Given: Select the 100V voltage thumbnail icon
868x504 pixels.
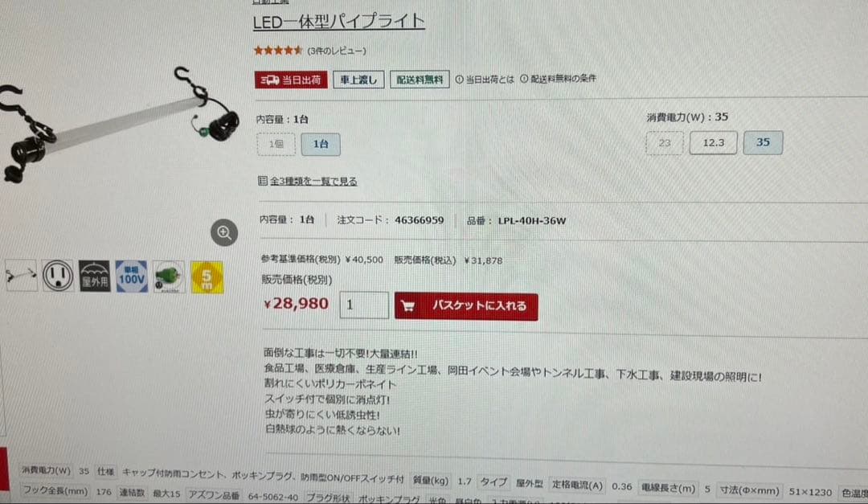Looking at the screenshot, I should 132,277.
